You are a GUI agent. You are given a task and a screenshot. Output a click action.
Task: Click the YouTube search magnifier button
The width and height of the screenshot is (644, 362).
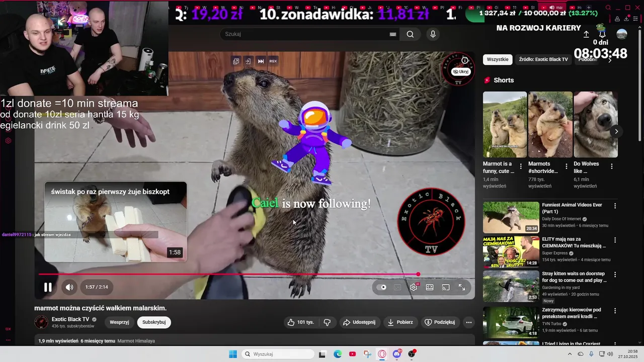(410, 34)
